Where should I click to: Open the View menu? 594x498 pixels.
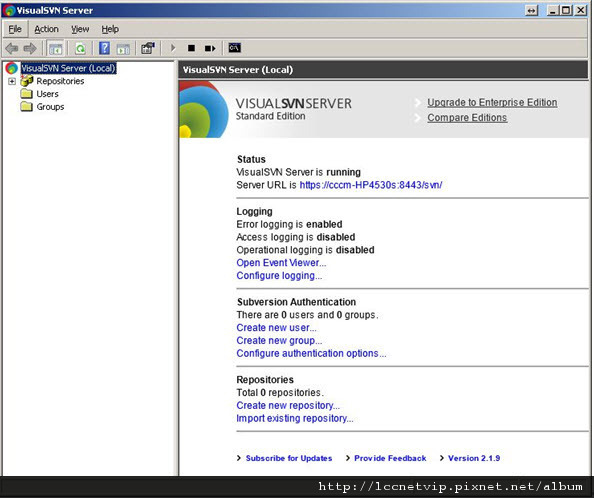(80, 29)
